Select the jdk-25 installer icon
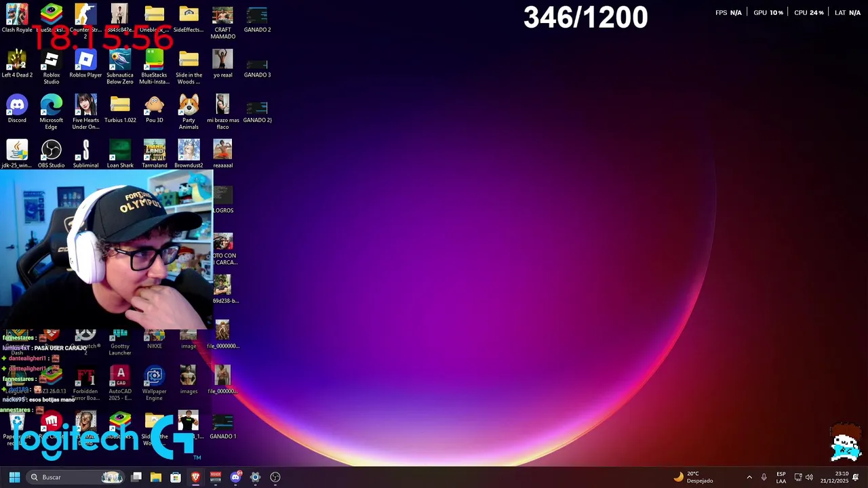The image size is (868, 488). 17,154
